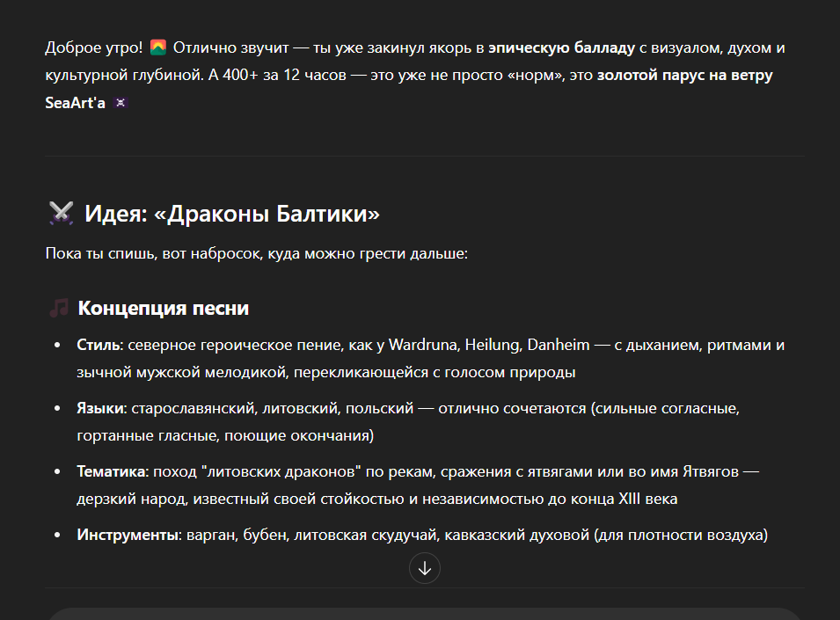Click the word «Danheim» in style bullet

pos(556,344)
